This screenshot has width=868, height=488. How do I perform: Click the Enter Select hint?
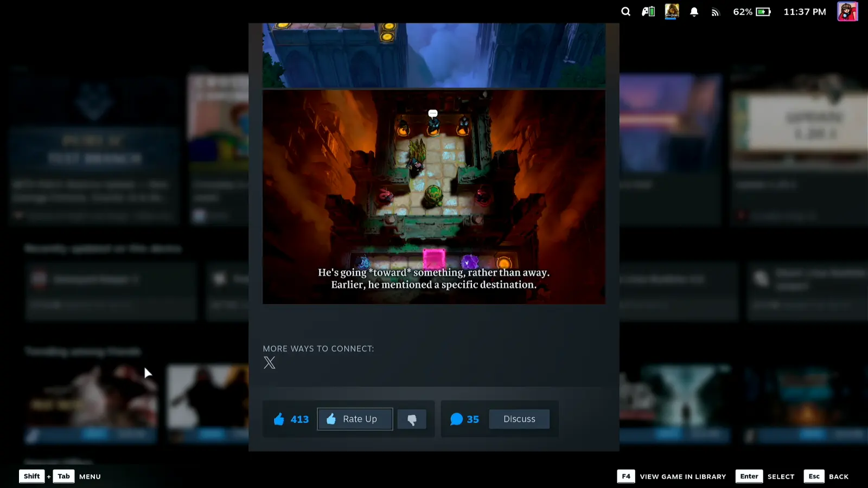765,476
